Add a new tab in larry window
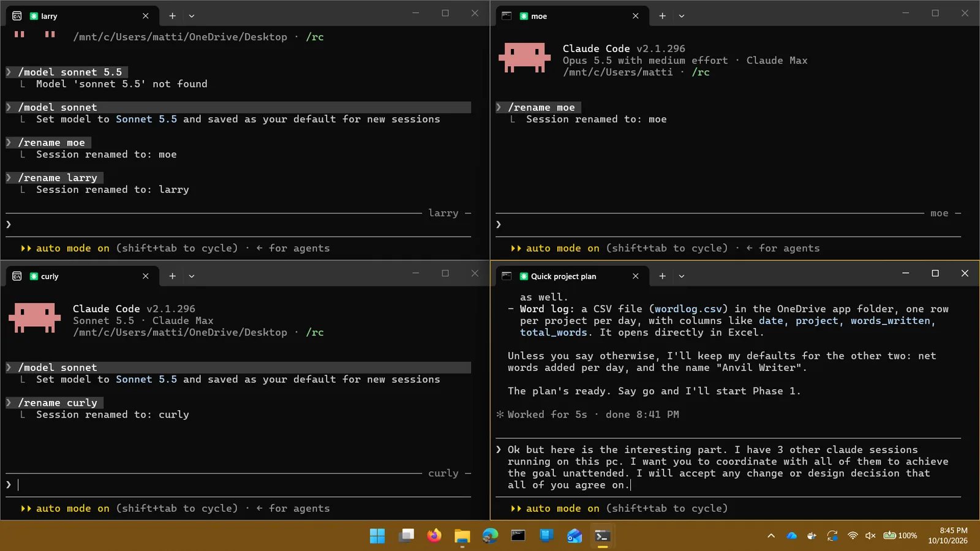 [172, 16]
